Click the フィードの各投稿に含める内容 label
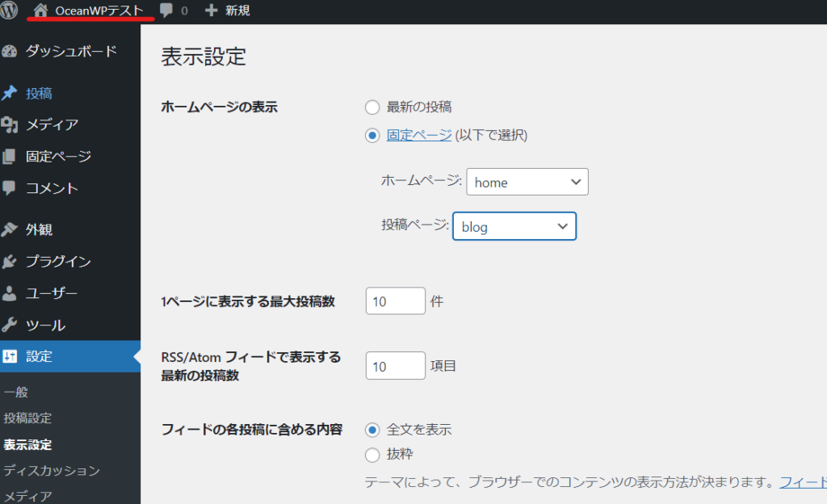 (252, 430)
